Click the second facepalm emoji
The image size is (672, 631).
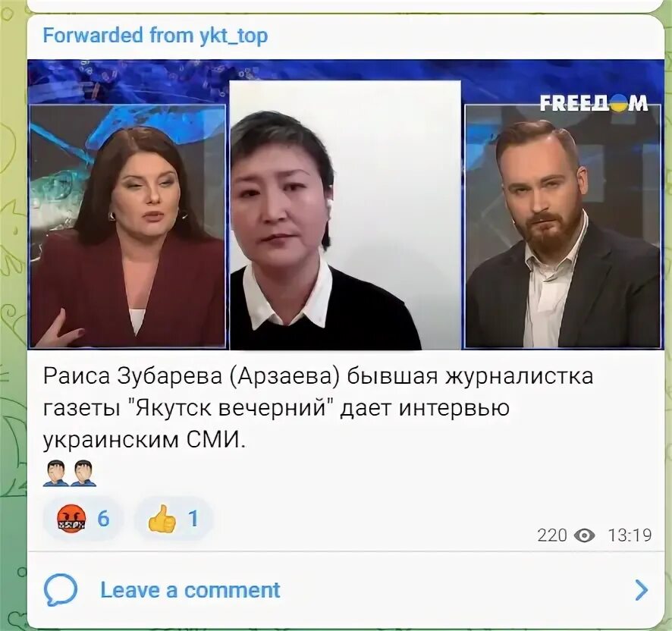pos(83,473)
